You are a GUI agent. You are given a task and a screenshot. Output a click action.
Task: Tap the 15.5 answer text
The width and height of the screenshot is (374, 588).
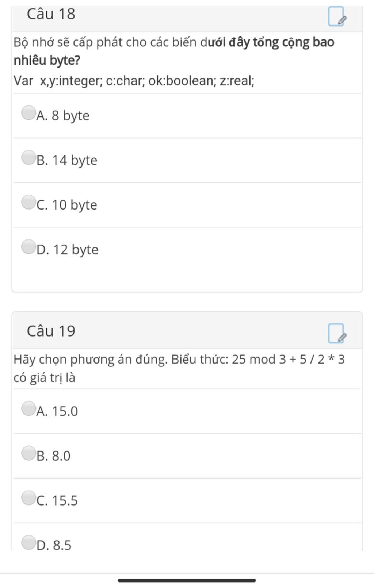pyautogui.click(x=65, y=501)
